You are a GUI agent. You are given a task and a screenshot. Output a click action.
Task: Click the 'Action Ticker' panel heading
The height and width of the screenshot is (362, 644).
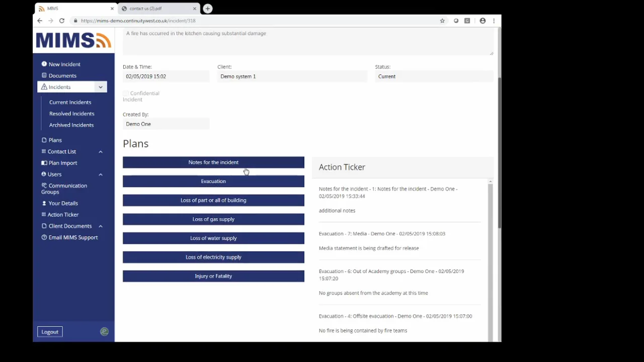(x=342, y=167)
